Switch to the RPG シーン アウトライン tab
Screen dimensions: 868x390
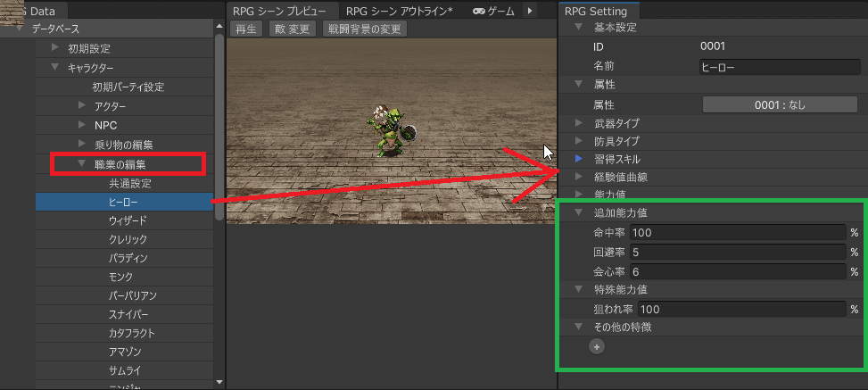pos(399,11)
